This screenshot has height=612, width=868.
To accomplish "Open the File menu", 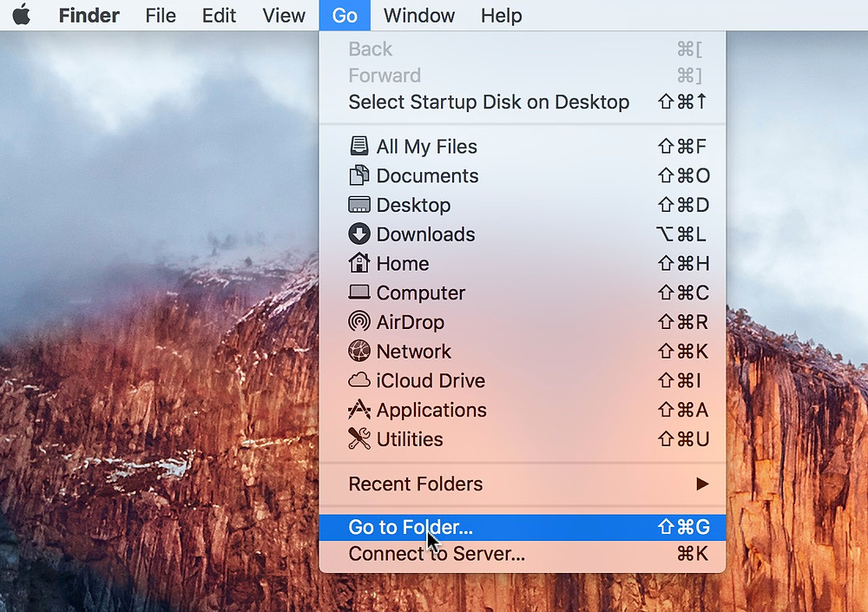I will click(161, 16).
